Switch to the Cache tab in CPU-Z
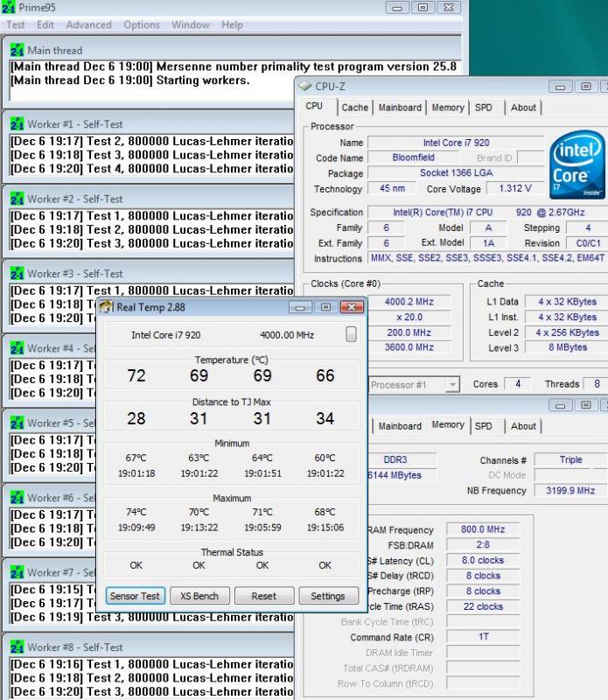This screenshot has height=700, width=608. coord(354,108)
